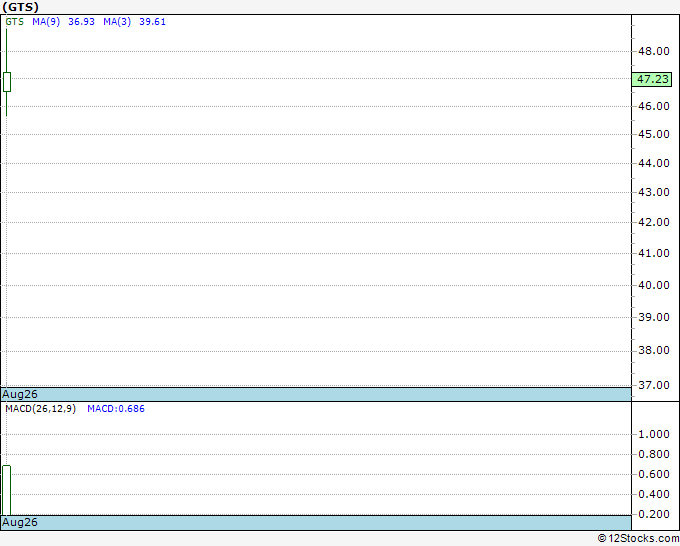Click the Aug26 date under price chart
Screen dimensions: 680x546
[20, 394]
